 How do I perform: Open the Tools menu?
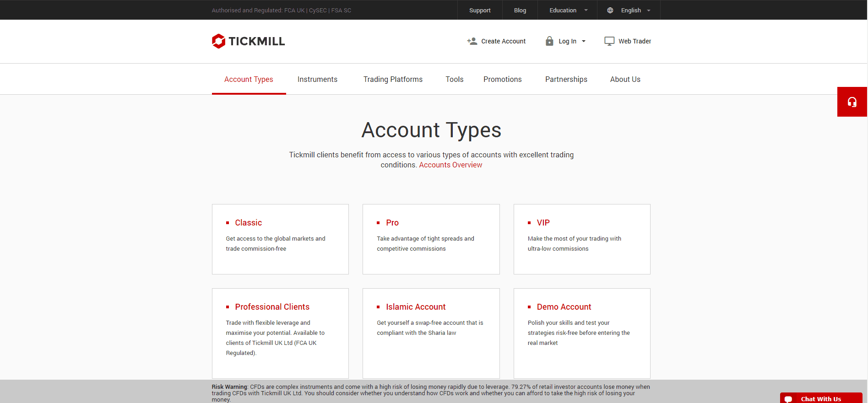455,79
